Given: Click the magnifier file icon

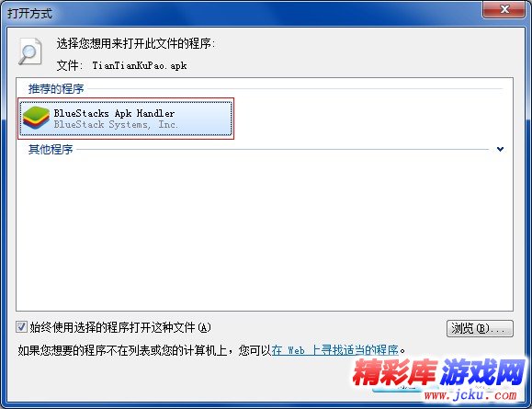Looking at the screenshot, I should click(29, 51).
